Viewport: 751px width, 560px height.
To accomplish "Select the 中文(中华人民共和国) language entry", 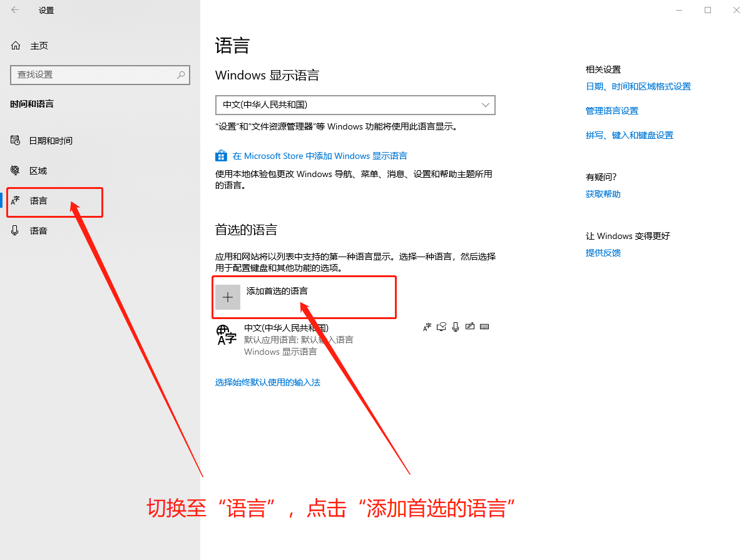I will point(355,339).
